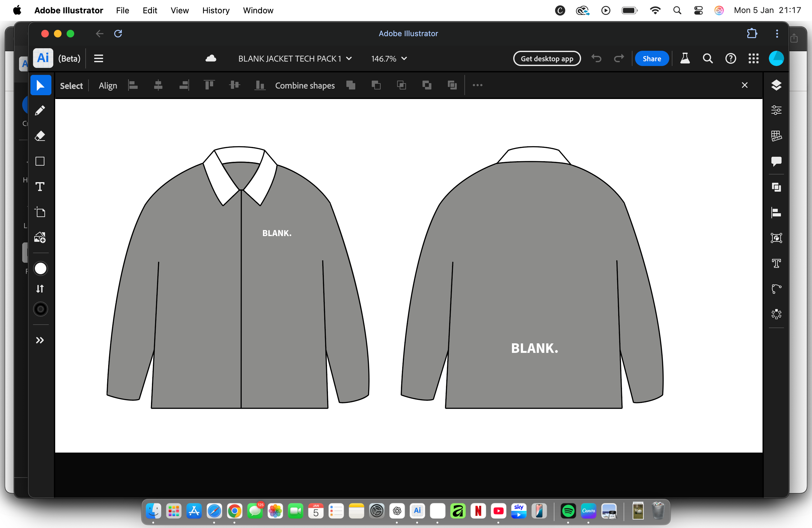Select the Pencil tool

click(40, 110)
